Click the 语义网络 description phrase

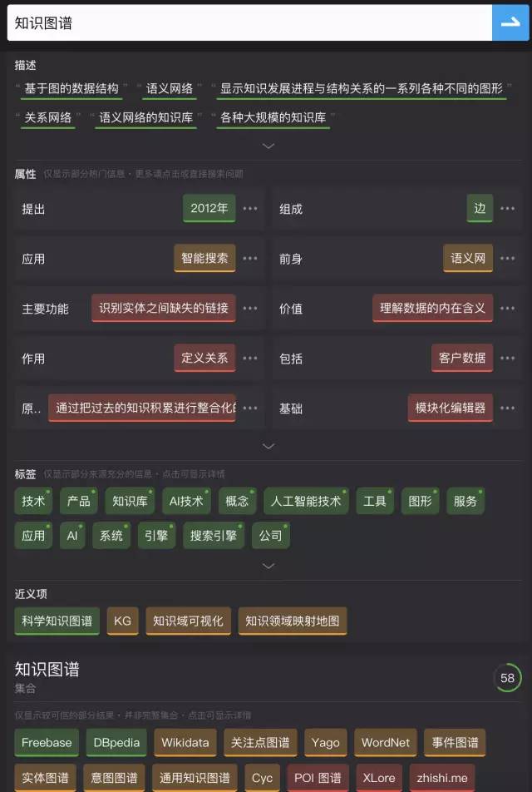coord(170,89)
